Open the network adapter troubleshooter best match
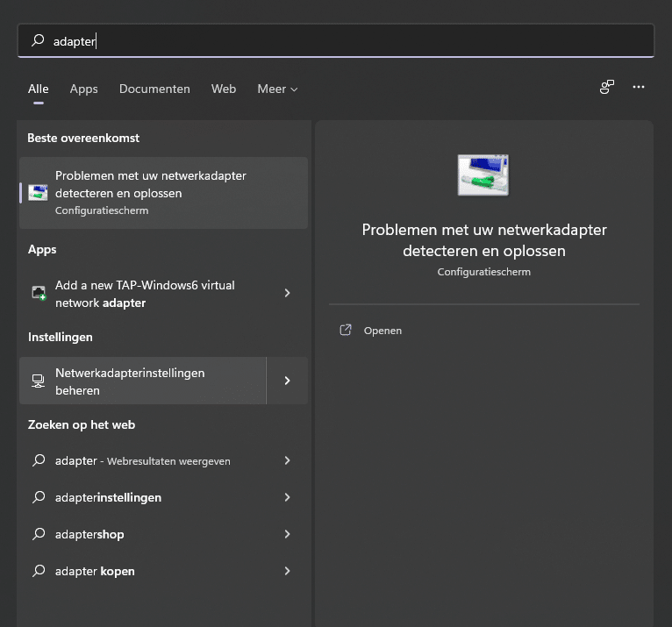672x627 pixels. 163,192
